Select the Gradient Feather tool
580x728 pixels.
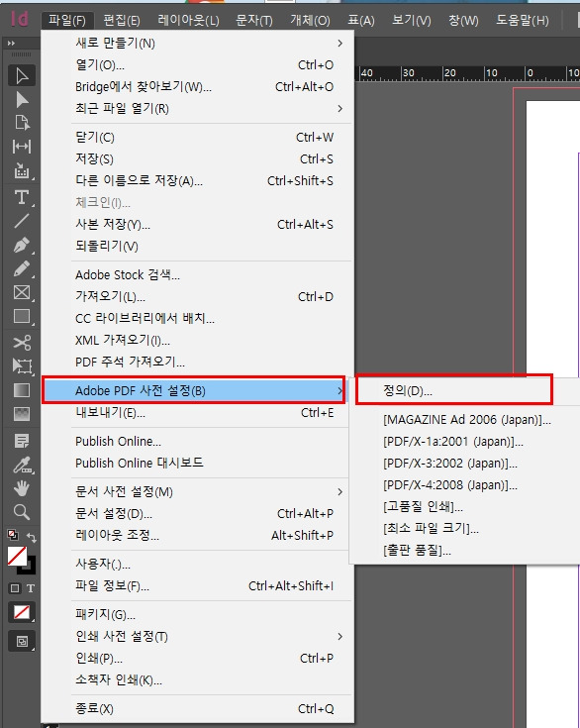pos(22,414)
